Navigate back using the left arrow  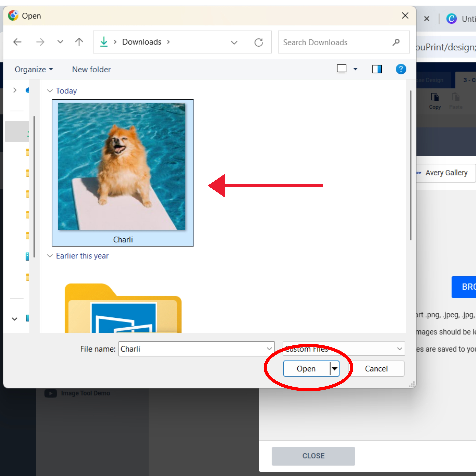coord(17,42)
